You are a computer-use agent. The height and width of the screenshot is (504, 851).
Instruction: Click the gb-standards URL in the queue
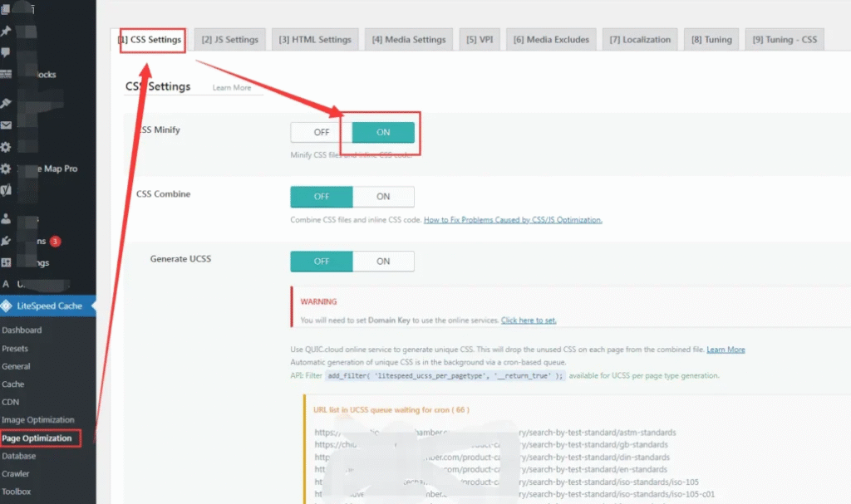(x=491, y=444)
